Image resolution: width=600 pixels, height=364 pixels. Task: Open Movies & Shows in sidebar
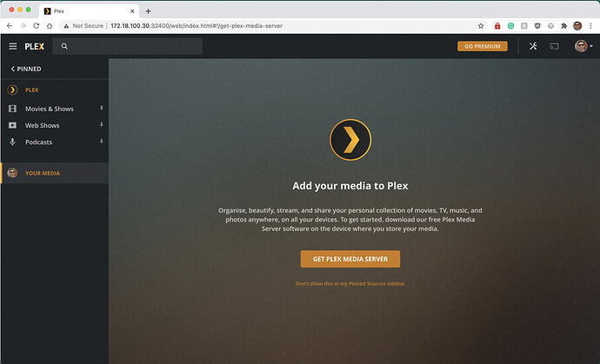(50, 109)
